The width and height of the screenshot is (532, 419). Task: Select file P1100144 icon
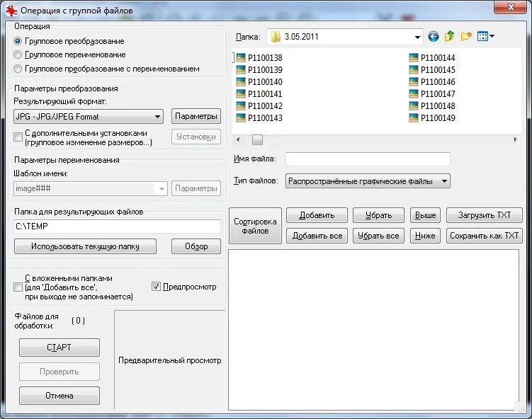point(414,57)
